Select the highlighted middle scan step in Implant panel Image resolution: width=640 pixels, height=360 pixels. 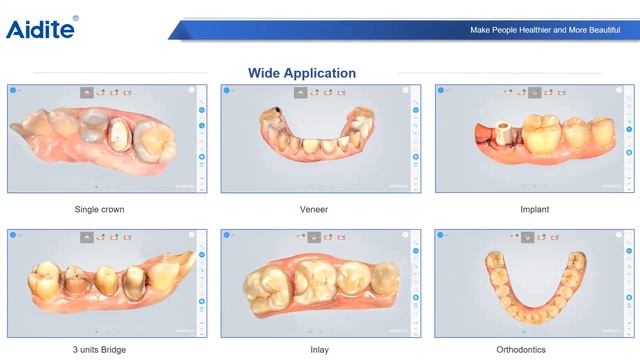(535, 93)
